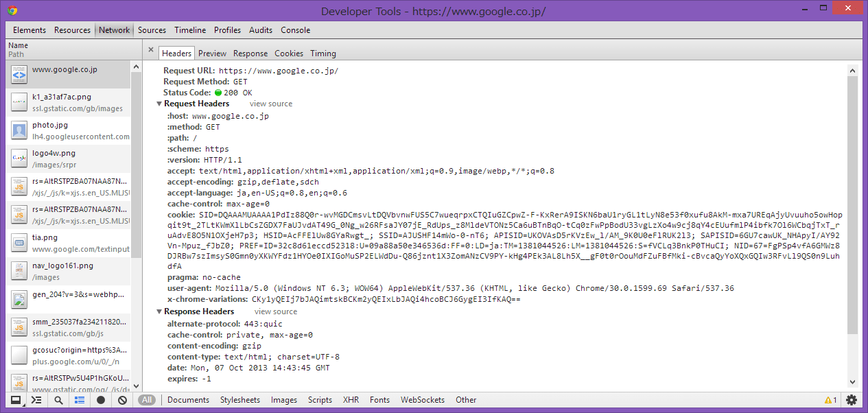Open the Response detail tab
The image size is (868, 413).
coord(250,54)
